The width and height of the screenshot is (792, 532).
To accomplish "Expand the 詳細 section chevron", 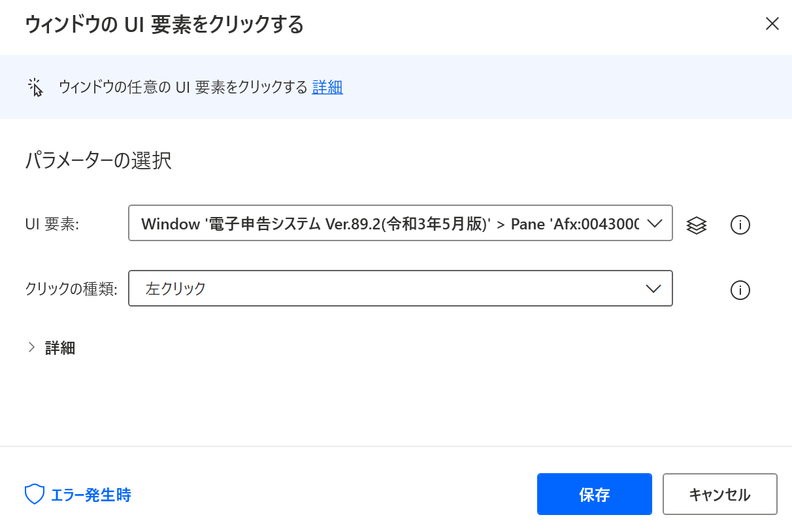I will tap(31, 347).
